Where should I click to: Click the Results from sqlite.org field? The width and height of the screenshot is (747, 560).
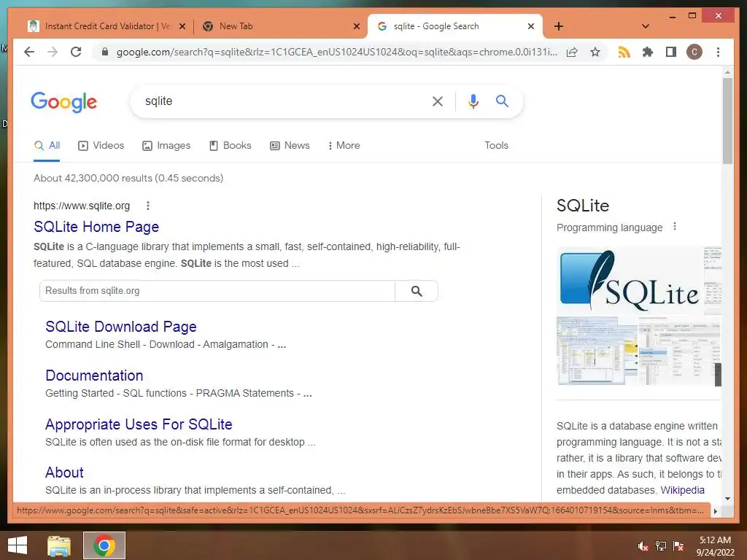click(x=217, y=291)
